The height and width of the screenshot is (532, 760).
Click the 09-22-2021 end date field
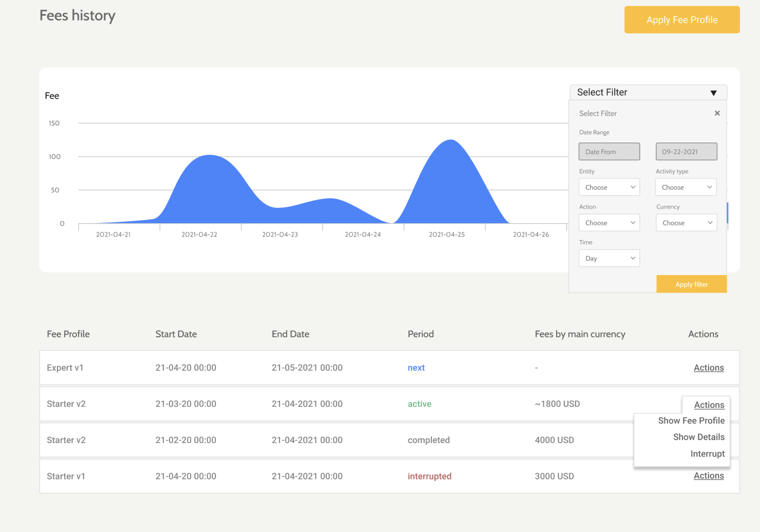[x=686, y=152]
